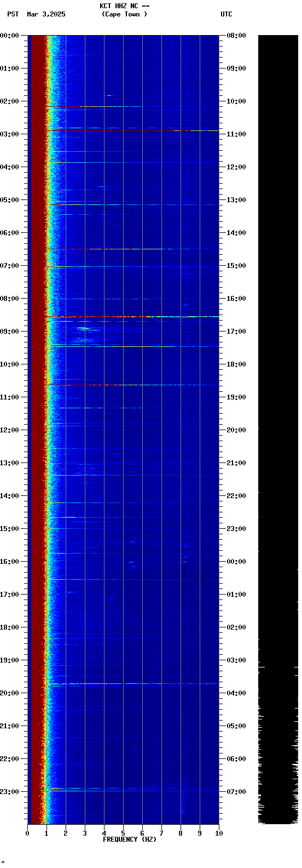
Task: Click the bright event streak just before 03:00 PST
Action: point(132,130)
